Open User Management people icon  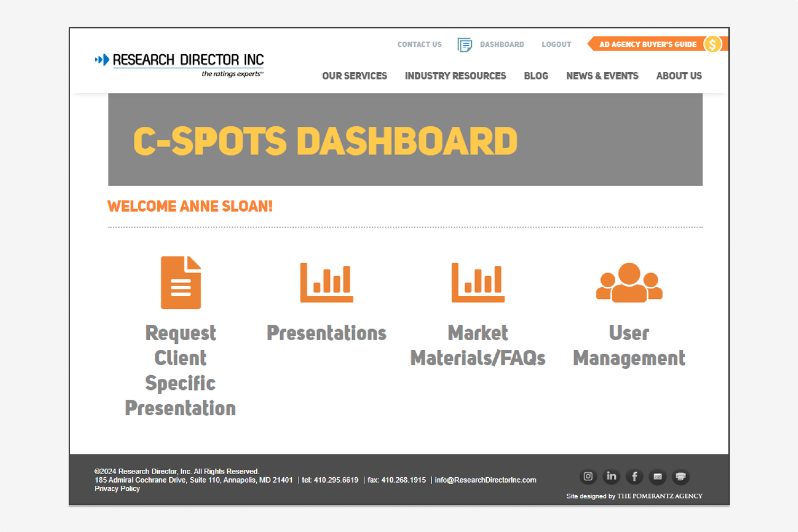click(x=629, y=282)
